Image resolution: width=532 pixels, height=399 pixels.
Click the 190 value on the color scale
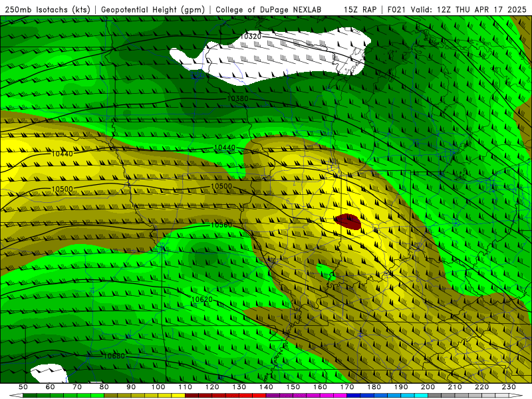coord(401,387)
